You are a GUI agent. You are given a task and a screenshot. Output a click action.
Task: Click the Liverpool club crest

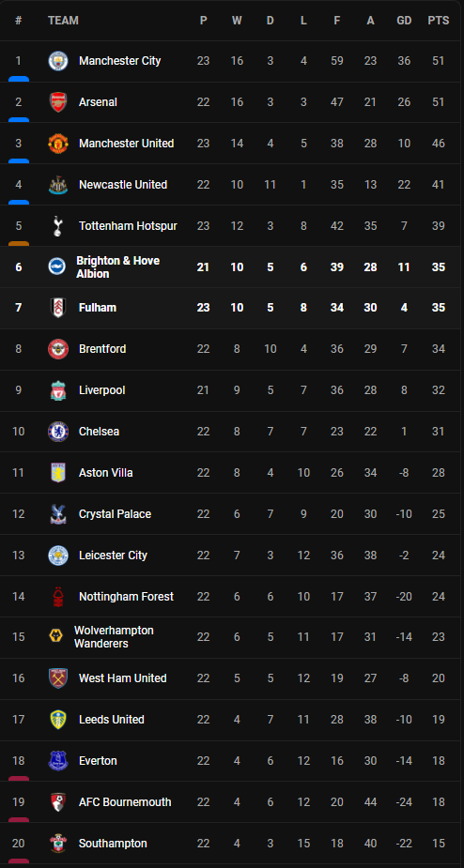click(x=57, y=390)
